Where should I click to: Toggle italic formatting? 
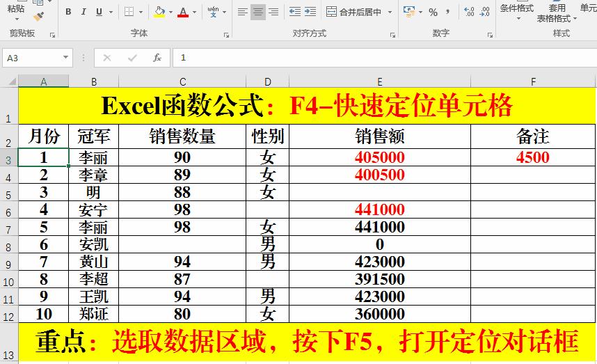pyautogui.click(x=83, y=12)
